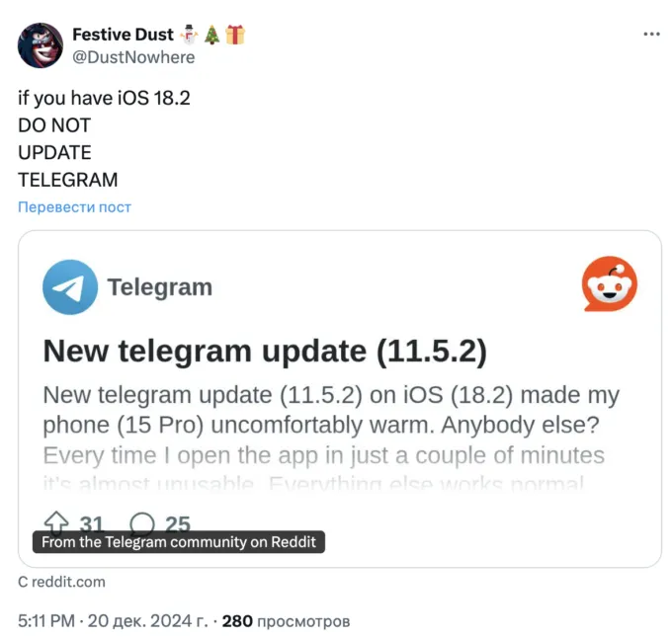The width and height of the screenshot is (672, 637).
Task: Click the 25 comments count
Action: (178, 523)
